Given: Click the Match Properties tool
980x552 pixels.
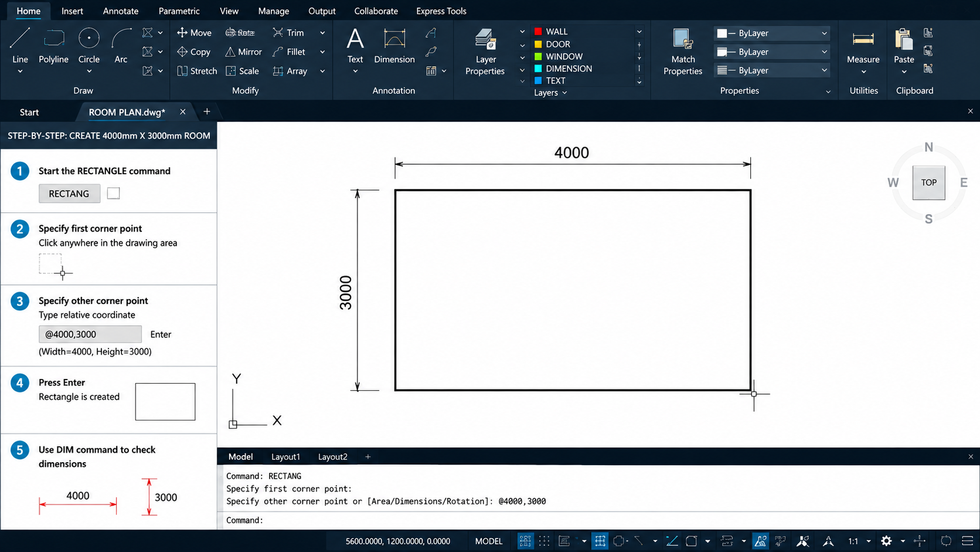Looking at the screenshot, I should (683, 52).
